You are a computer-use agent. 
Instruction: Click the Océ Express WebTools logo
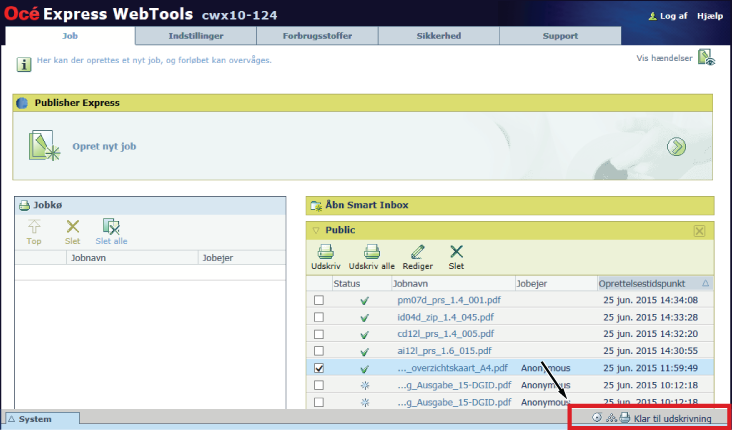click(x=98, y=14)
